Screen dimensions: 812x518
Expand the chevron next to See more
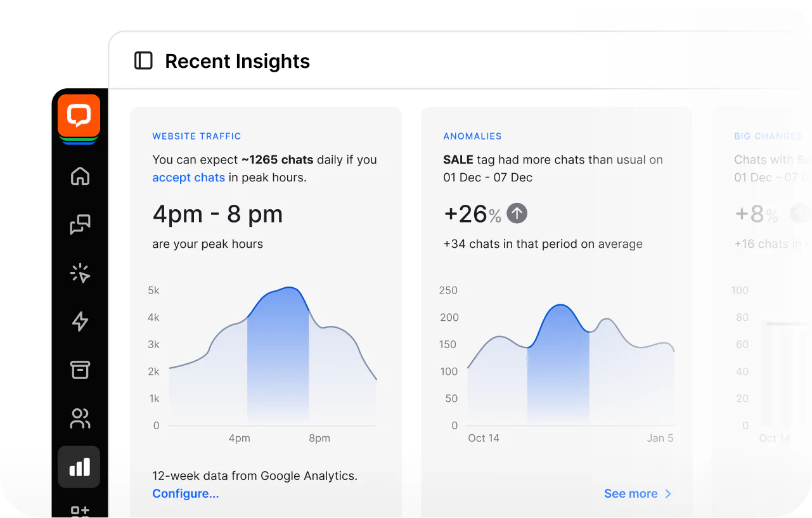coord(667,493)
